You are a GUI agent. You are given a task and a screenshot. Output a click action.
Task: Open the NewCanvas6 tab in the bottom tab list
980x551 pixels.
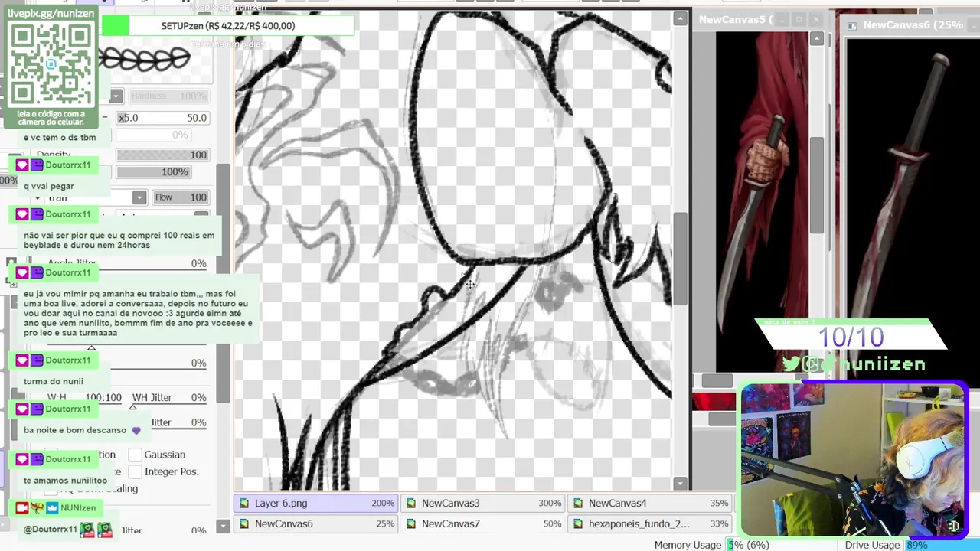tap(317, 523)
